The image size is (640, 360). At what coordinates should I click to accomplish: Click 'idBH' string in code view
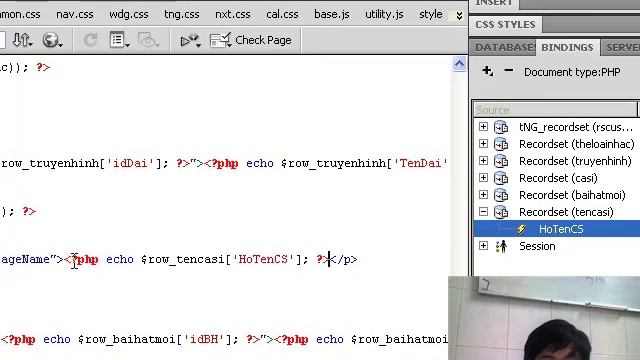coord(203,340)
